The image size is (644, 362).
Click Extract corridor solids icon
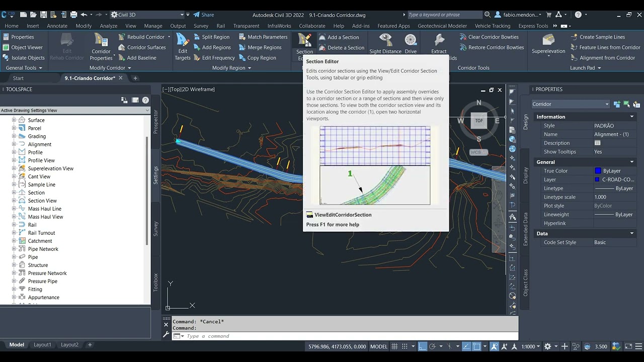click(439, 40)
